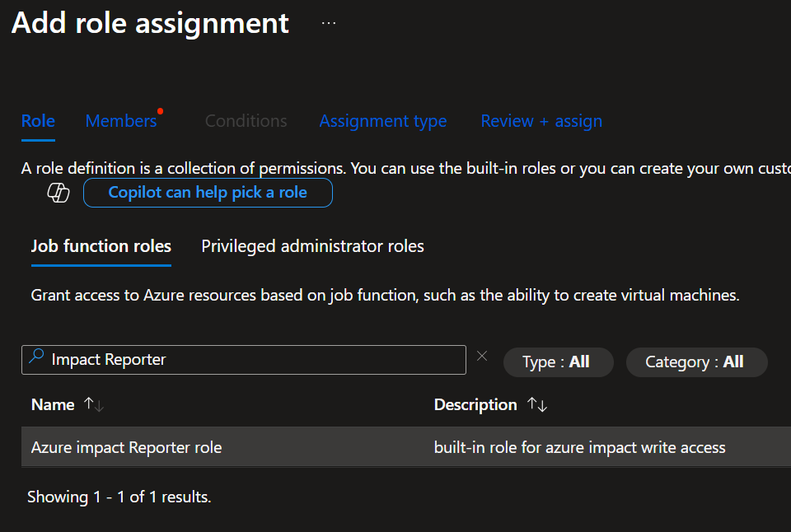Switch to the Role tab
The image size is (791, 532).
(38, 121)
